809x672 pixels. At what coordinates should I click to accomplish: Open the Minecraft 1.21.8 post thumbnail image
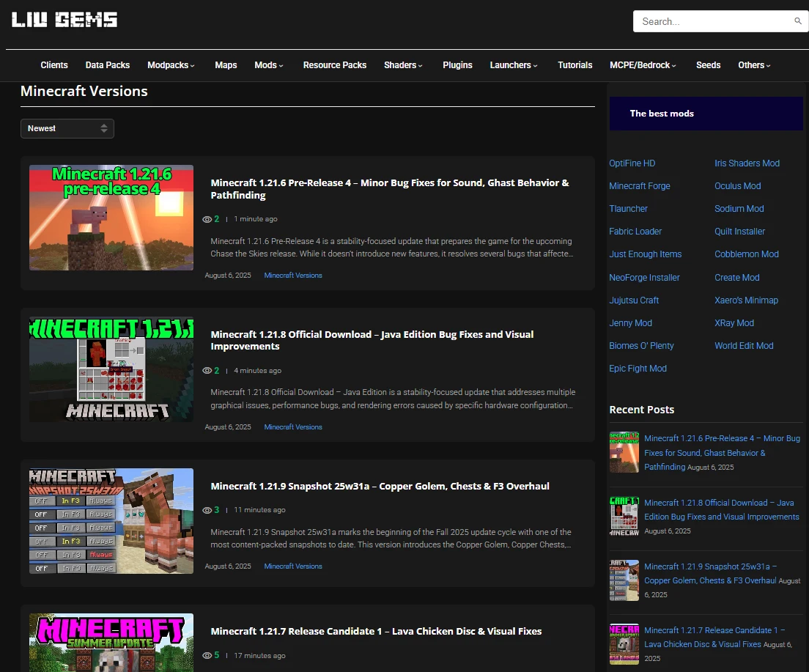111,369
